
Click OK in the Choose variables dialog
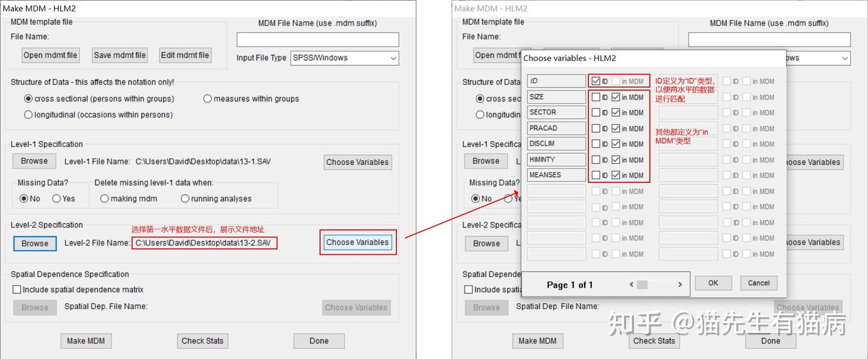(713, 283)
